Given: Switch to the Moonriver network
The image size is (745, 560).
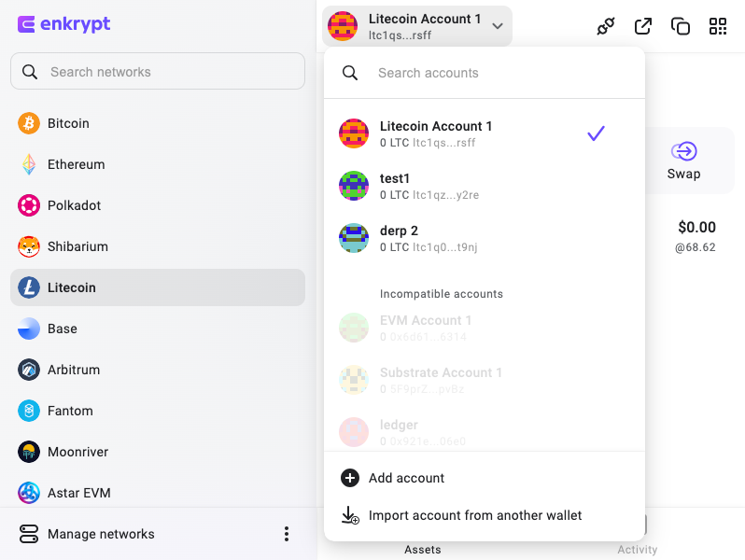Looking at the screenshot, I should (x=158, y=452).
